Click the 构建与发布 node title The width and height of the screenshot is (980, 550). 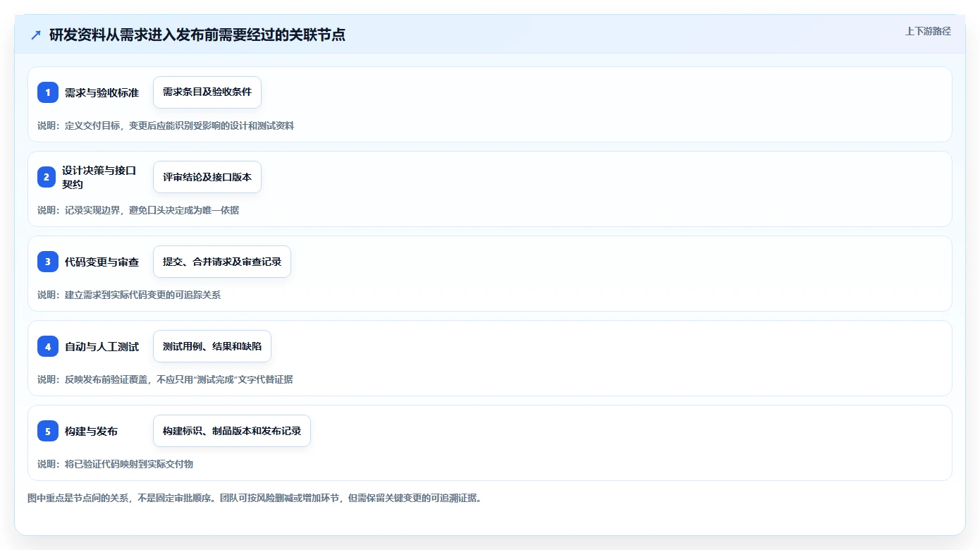coord(91,431)
